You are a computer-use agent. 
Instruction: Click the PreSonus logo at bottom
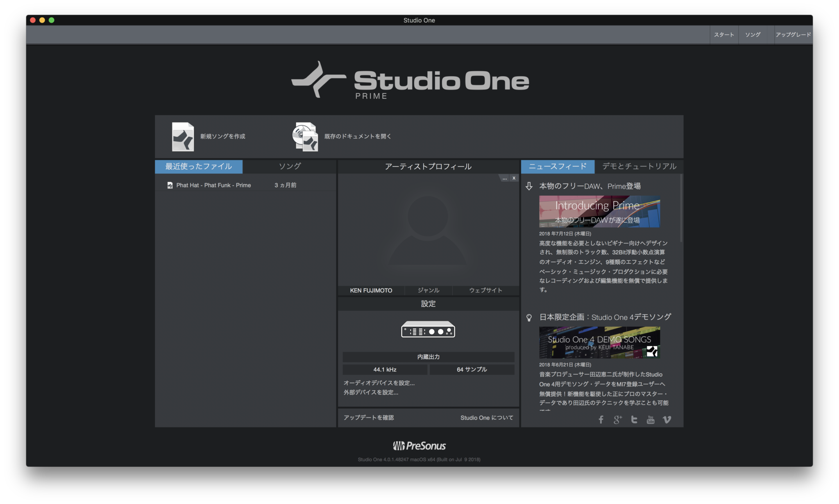coord(419,445)
